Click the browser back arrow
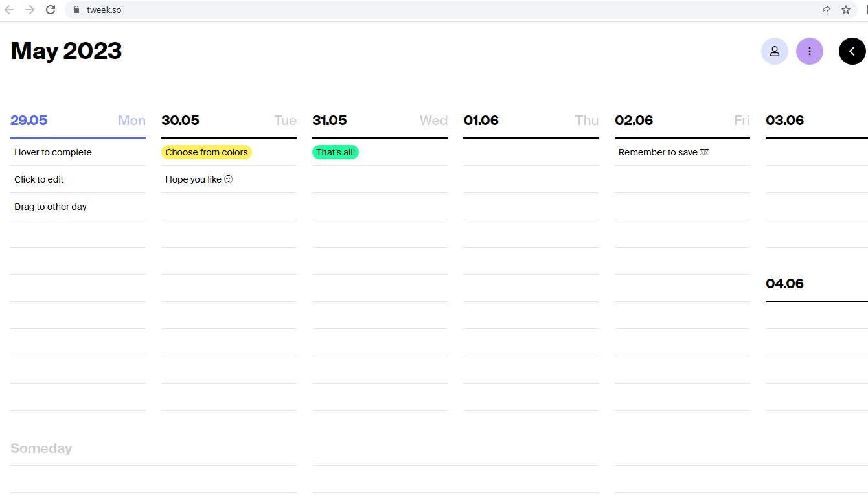 coord(9,10)
